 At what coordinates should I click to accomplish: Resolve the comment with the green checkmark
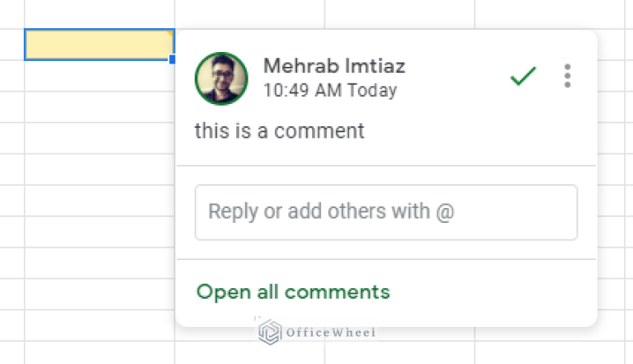[x=522, y=76]
